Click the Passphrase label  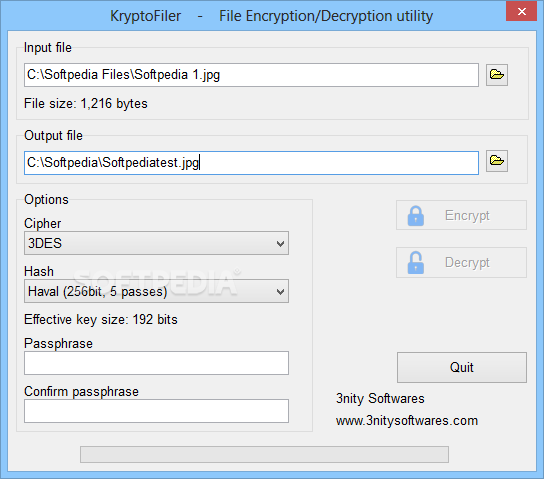click(x=58, y=344)
